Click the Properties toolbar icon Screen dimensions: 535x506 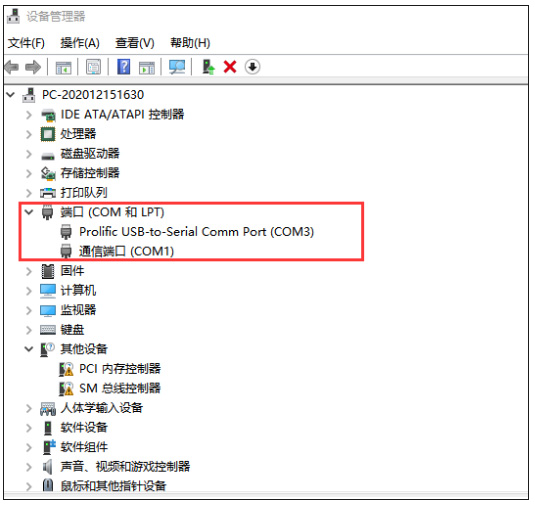(x=93, y=67)
